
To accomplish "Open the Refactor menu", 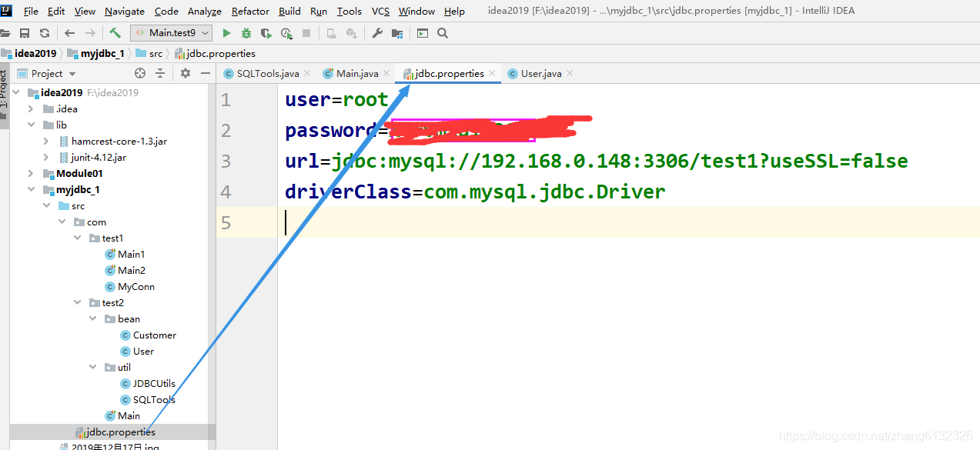I will coord(250,11).
